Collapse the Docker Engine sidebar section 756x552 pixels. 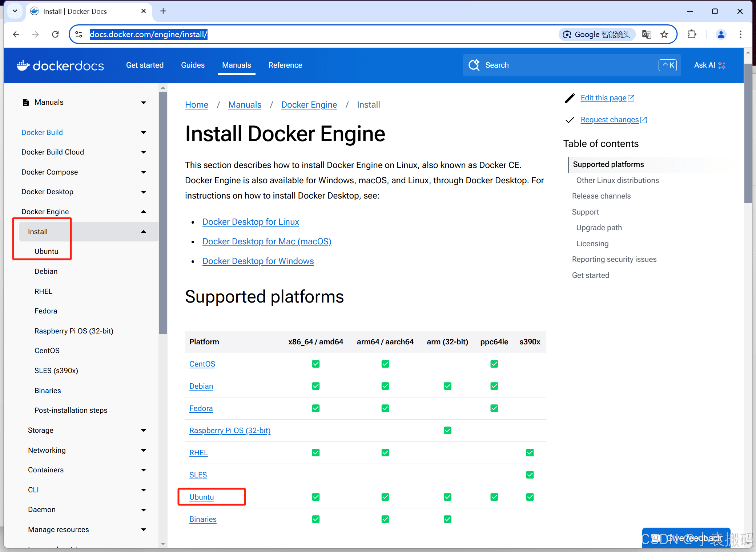144,212
